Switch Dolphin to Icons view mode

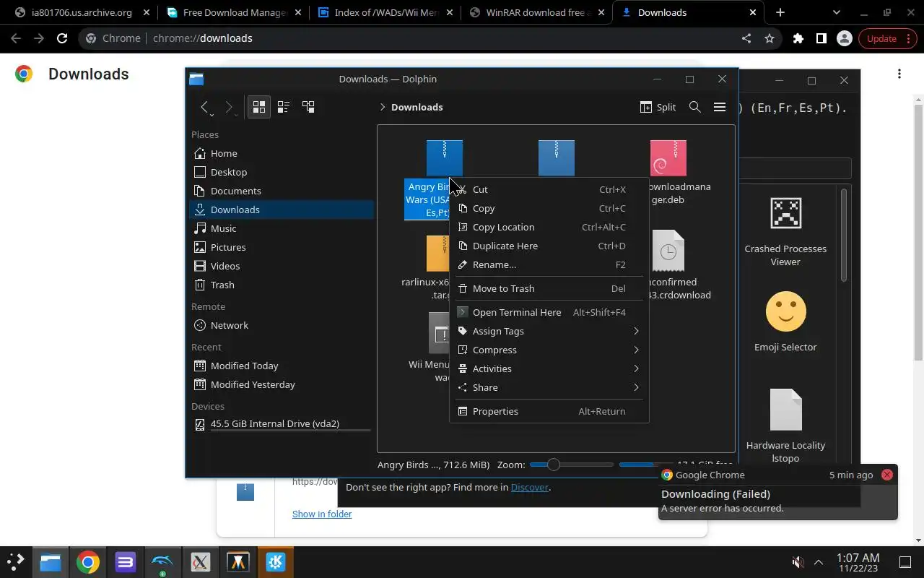259,107
